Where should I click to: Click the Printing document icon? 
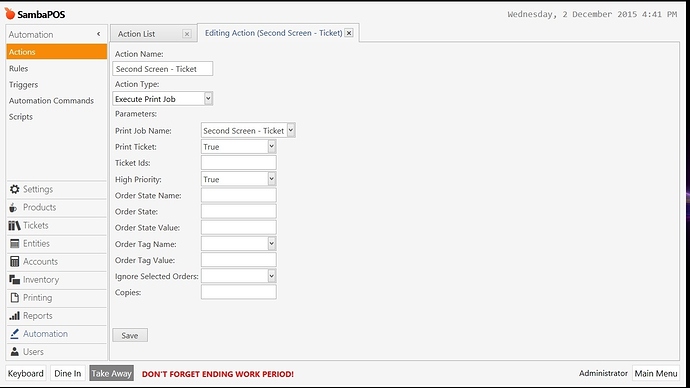click(x=15, y=297)
